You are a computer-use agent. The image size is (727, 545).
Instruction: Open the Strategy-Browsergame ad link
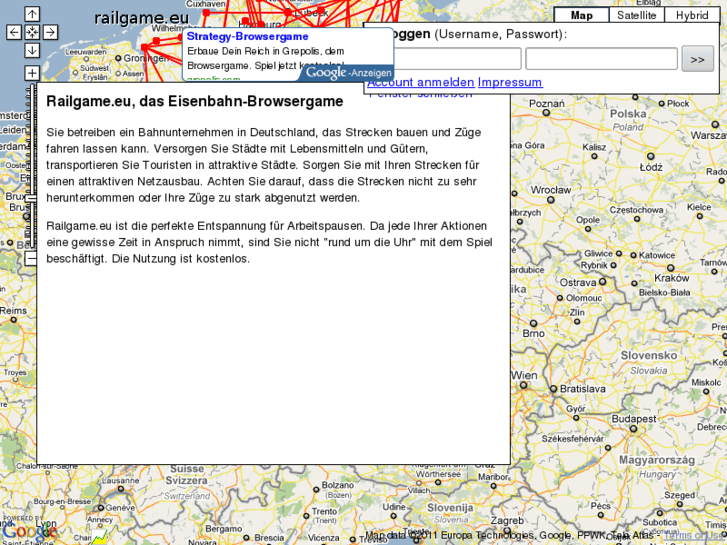[x=248, y=37]
